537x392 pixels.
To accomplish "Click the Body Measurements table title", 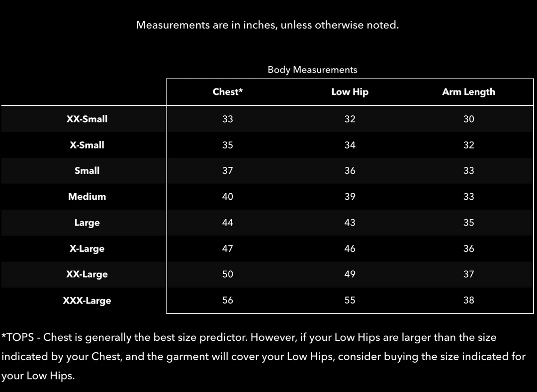I will click(x=312, y=70).
